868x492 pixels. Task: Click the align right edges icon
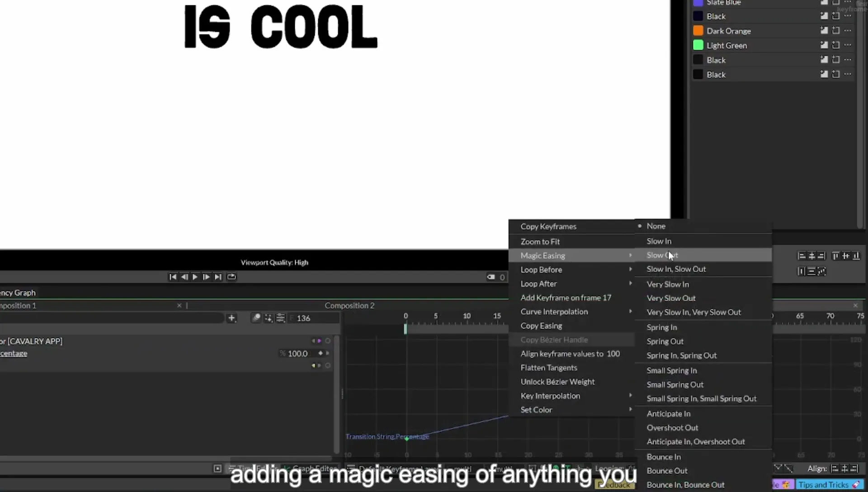click(x=821, y=256)
